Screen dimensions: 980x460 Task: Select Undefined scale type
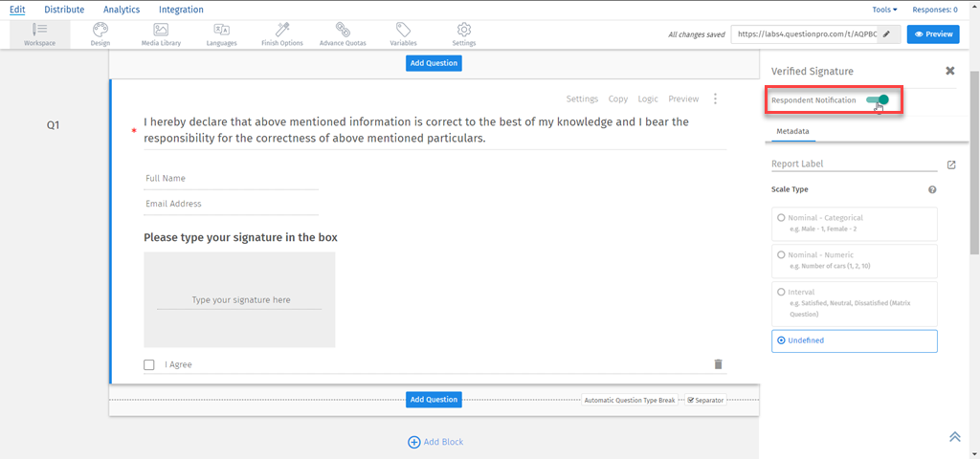tap(855, 340)
